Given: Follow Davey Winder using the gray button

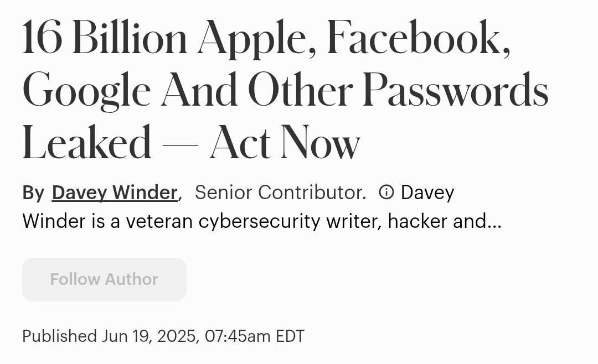Looking at the screenshot, I should [x=104, y=279].
